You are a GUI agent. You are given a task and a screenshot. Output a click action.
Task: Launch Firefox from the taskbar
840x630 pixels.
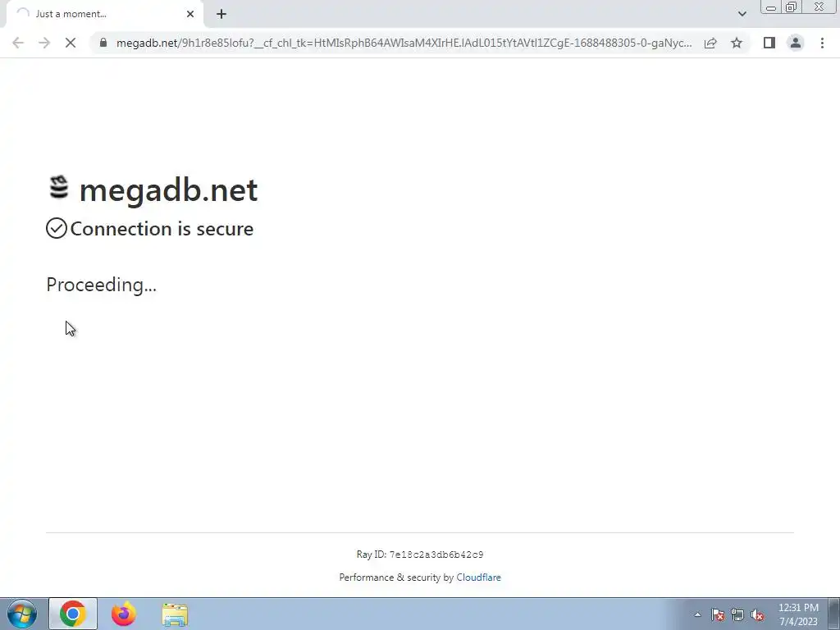[124, 614]
